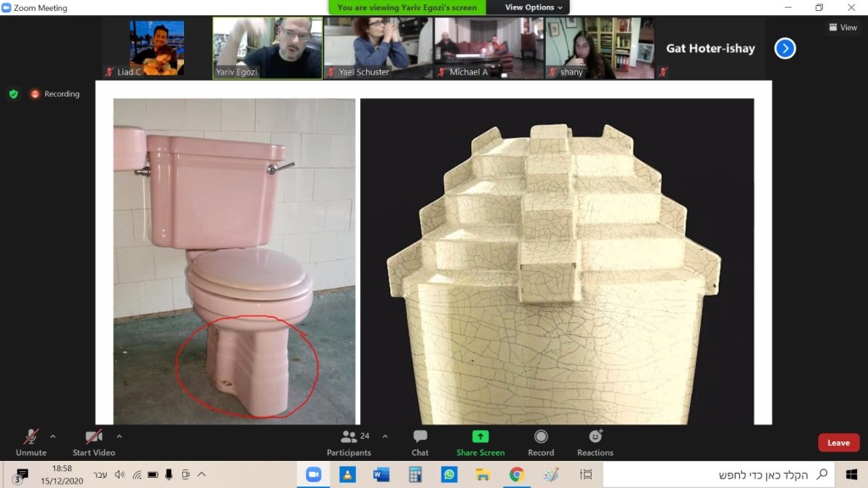Expand audio options arrow next to Unmute

pos(53,436)
